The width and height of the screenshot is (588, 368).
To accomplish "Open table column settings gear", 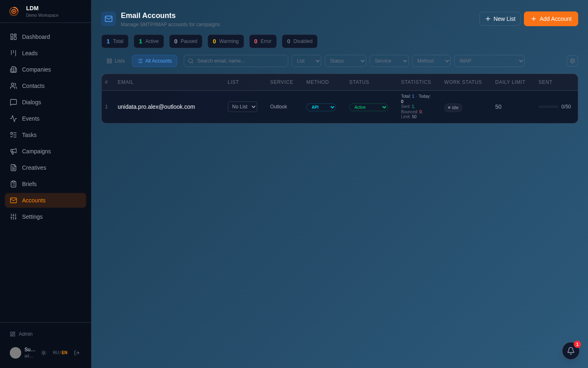I will (x=572, y=61).
